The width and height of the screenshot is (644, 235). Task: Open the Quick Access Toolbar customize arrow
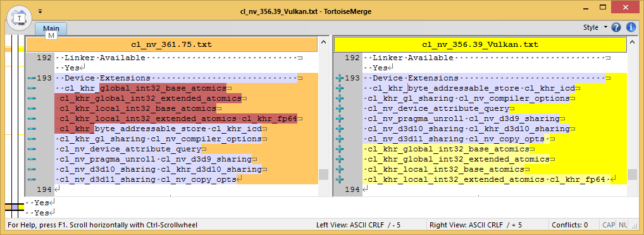pyautogui.click(x=40, y=11)
